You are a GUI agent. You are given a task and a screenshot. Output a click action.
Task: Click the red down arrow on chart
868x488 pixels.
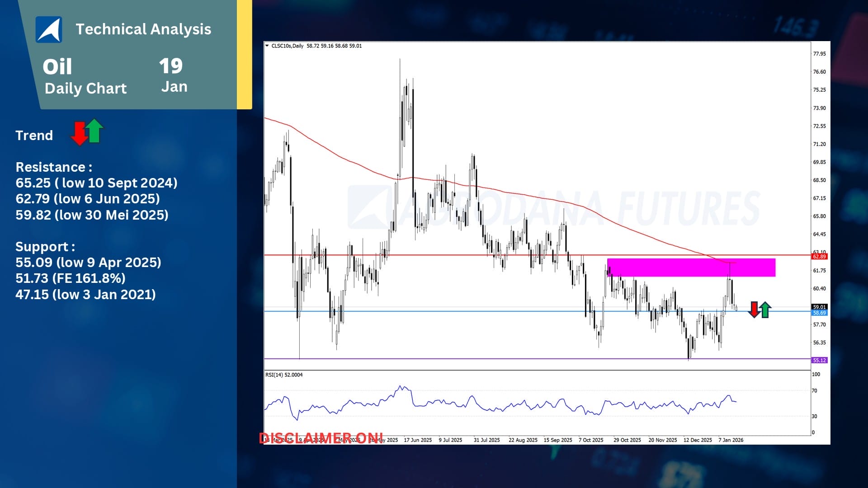click(x=754, y=310)
